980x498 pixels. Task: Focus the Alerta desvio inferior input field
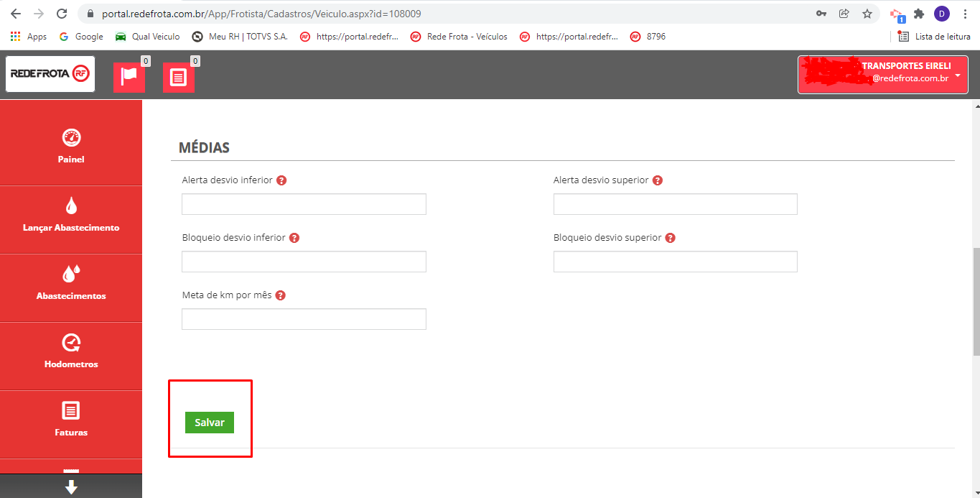(304, 204)
